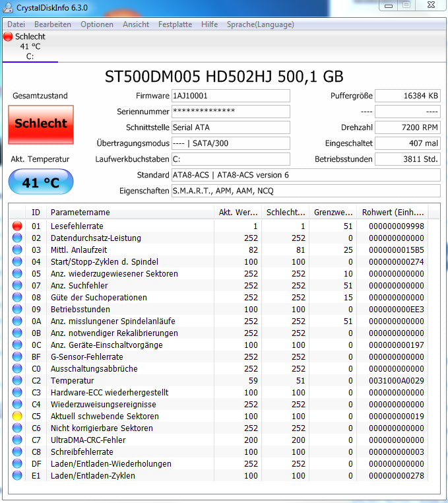Open the Sprache(Language) menu
448x503 pixels.
(261, 24)
